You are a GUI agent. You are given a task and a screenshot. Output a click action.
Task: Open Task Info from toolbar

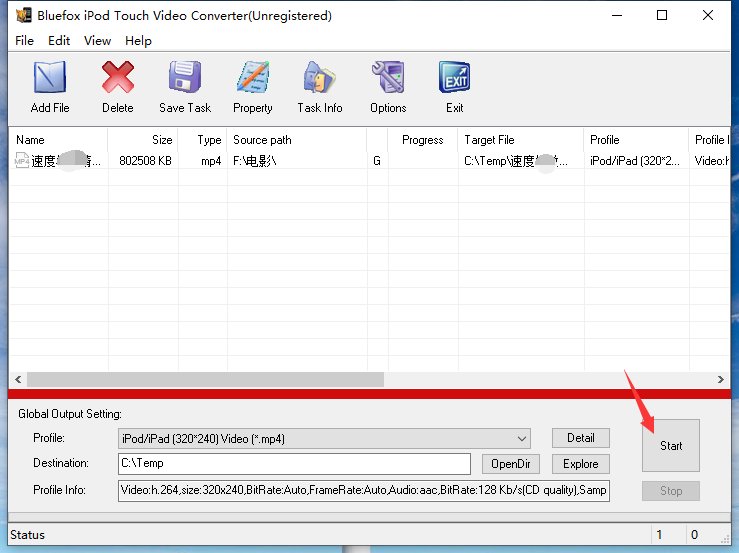tap(320, 77)
